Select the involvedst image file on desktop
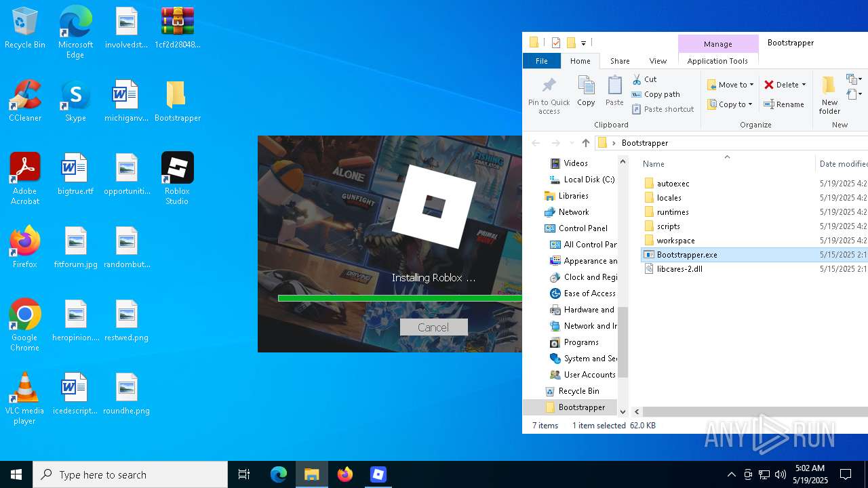The image size is (868, 488). (126, 28)
